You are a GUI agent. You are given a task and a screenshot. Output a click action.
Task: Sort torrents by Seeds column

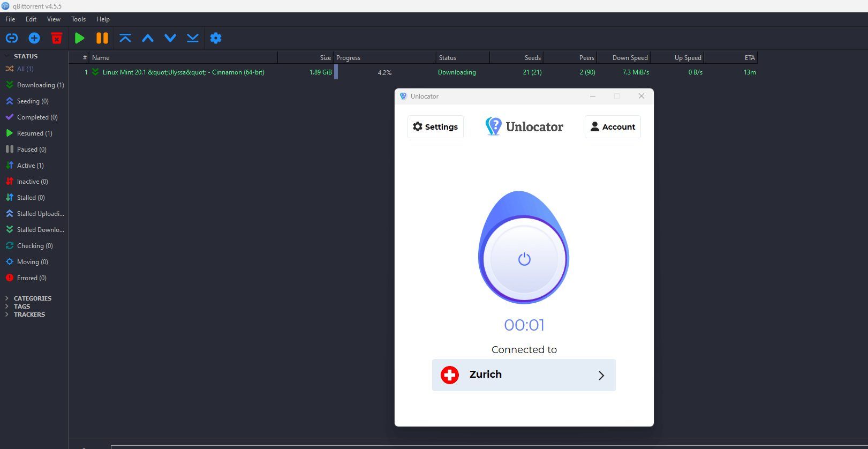point(516,58)
